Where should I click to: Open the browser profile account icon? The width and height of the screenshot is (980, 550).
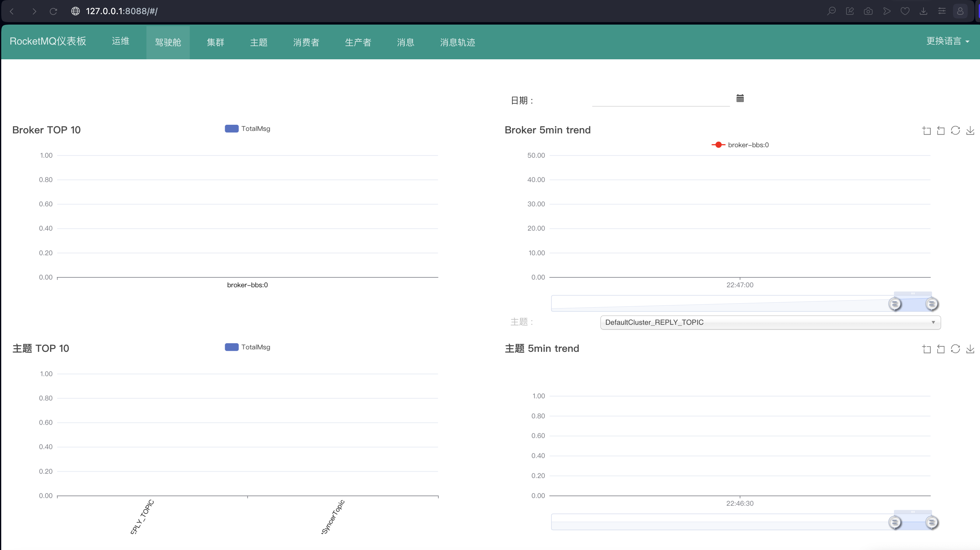pyautogui.click(x=960, y=11)
